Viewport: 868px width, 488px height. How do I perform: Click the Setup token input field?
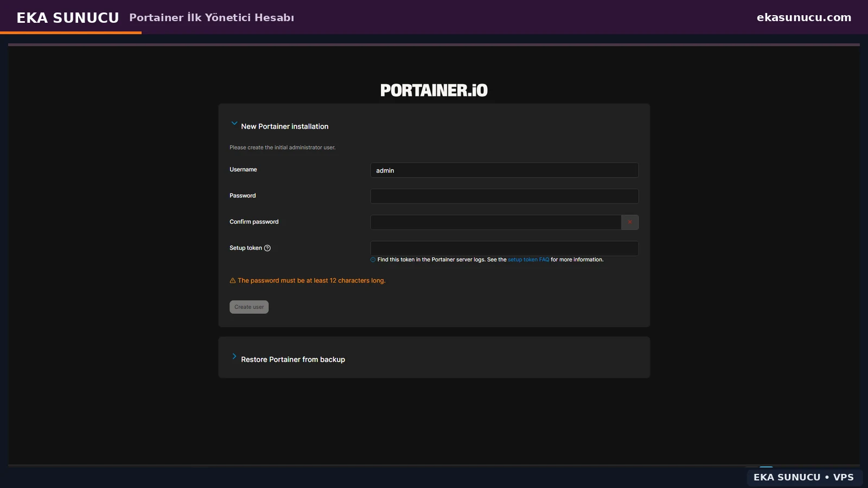pos(504,248)
